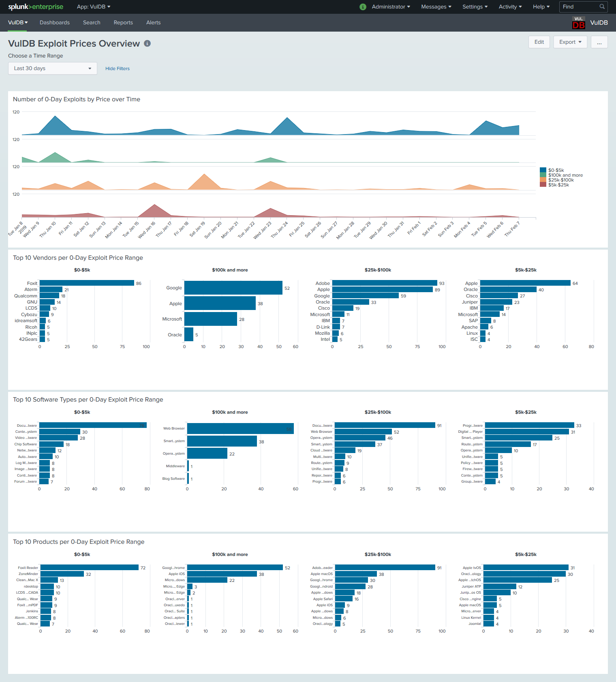Click the 'Qualcomm' vendor label

tap(26, 296)
